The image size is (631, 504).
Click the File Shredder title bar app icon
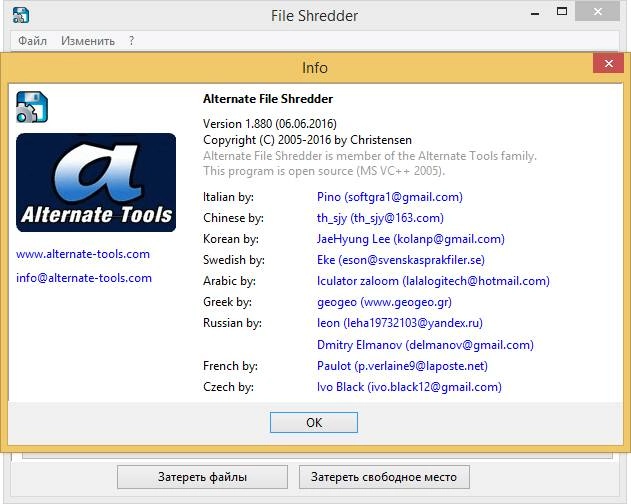point(21,15)
